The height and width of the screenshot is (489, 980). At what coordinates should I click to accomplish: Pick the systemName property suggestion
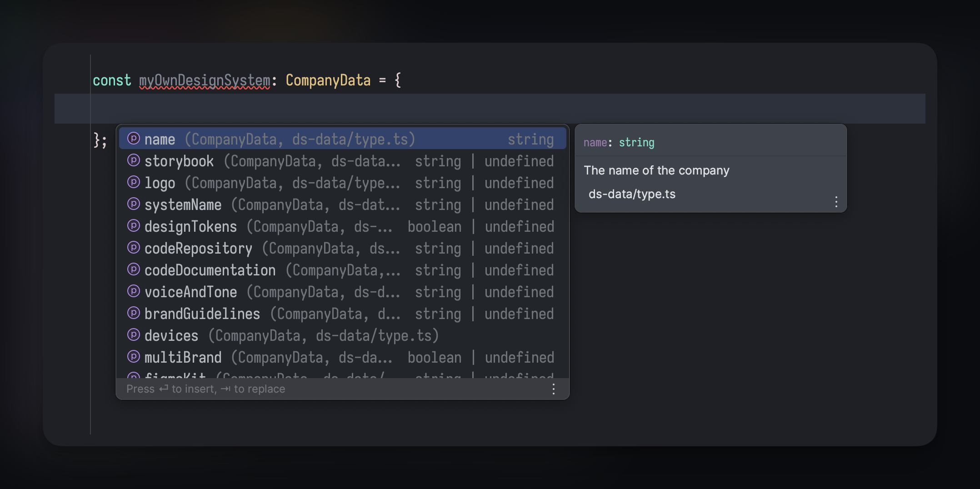(x=342, y=204)
